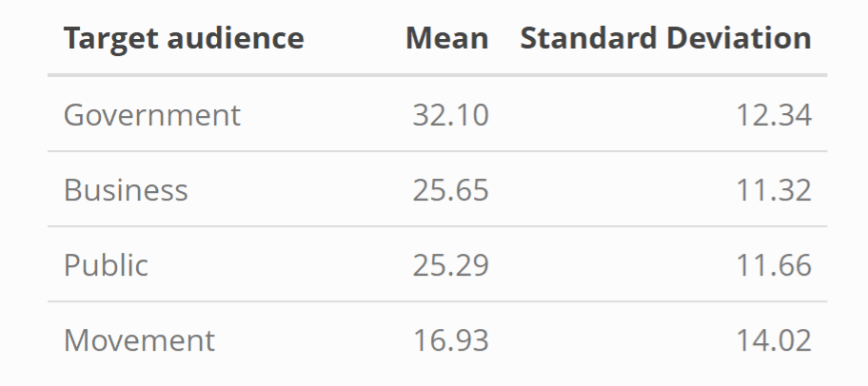Click the word Deviation in header
This screenshot has width=868, height=386.
tap(739, 39)
